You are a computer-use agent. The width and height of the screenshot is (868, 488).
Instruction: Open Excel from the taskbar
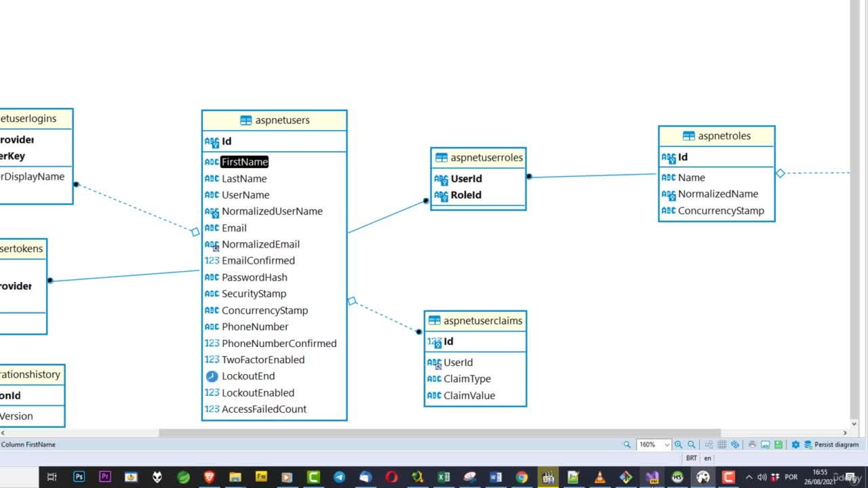click(443, 477)
